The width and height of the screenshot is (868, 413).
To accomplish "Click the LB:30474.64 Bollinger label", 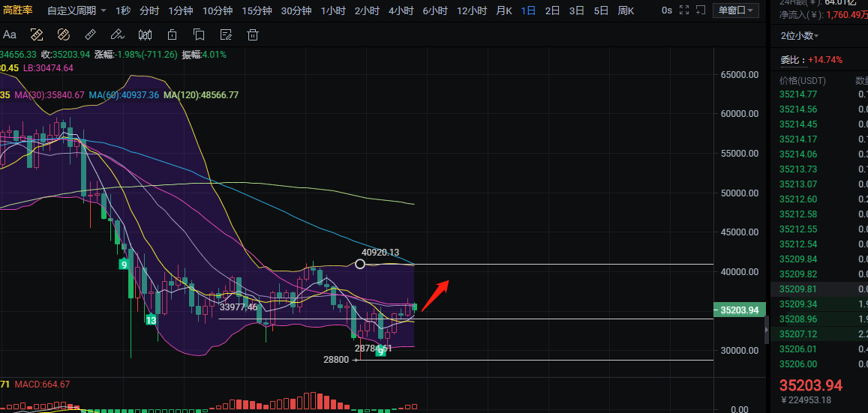I will coord(48,68).
